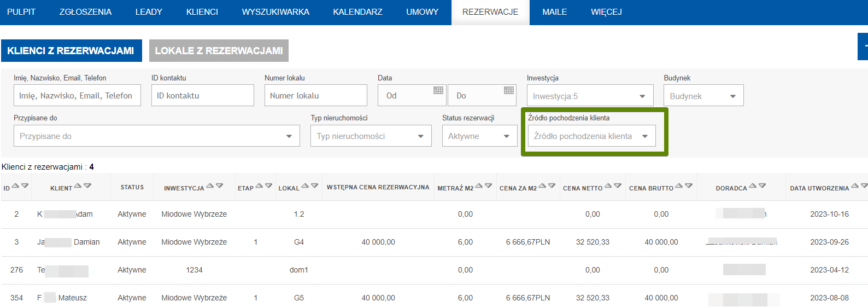The height and width of the screenshot is (307, 868).
Task: Sort DATA UTWORZENIA ascending arrow
Action: tap(855, 186)
